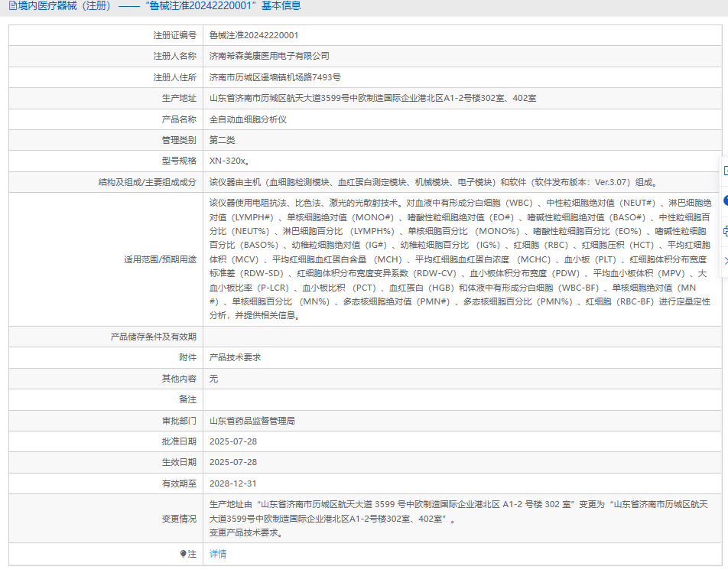Click the 注册人住所 row label
The width and height of the screenshot is (728, 573).
174,77
